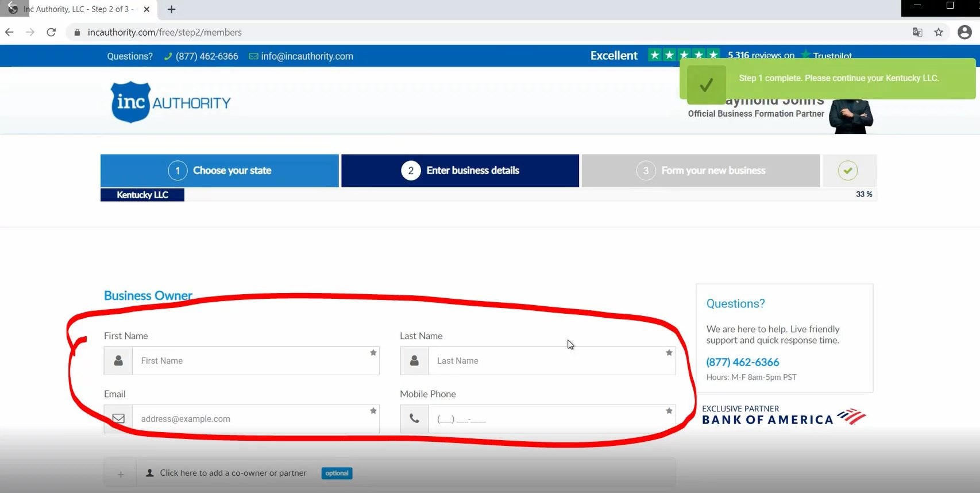980x493 pixels.
Task: Click the Questions panel phone number link
Action: 742,362
